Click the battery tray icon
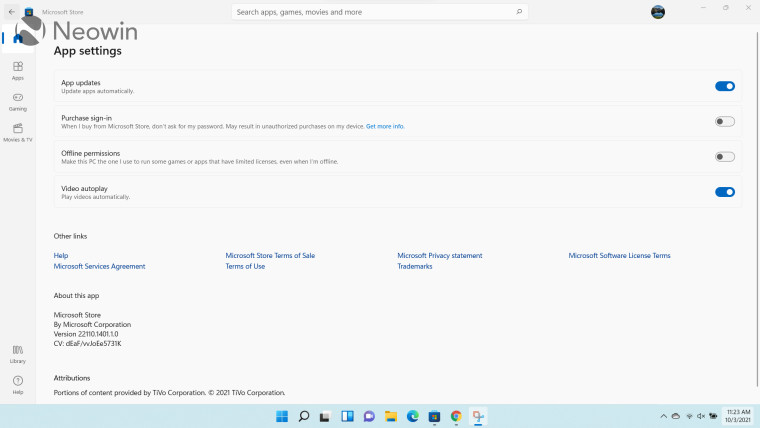 tap(713, 416)
